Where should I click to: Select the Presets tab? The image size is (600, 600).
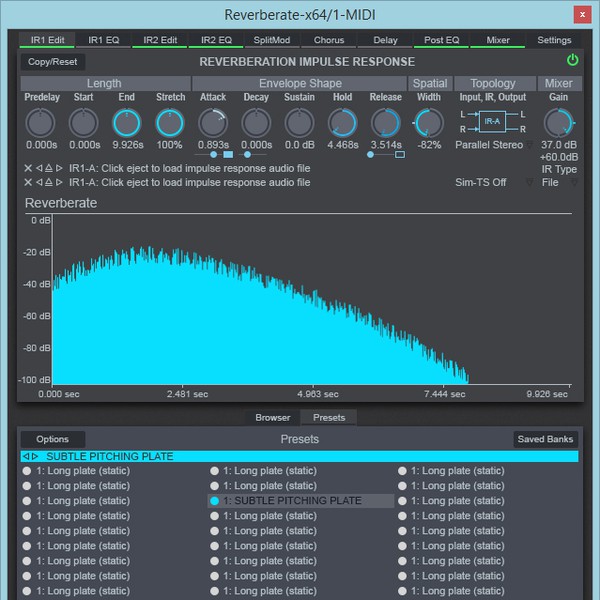click(329, 417)
